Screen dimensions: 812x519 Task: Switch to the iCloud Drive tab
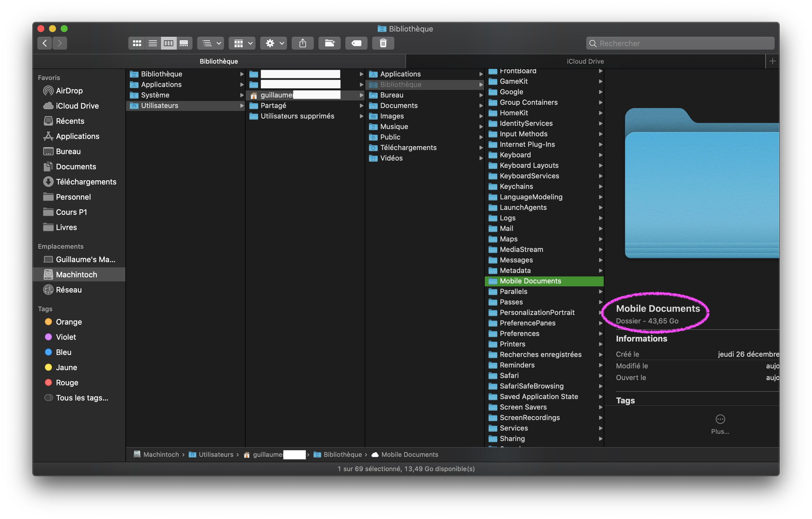pos(585,61)
